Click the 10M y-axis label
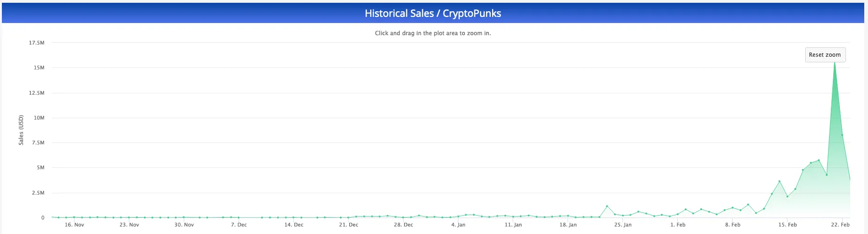Image resolution: width=868 pixels, height=234 pixels. [39, 118]
